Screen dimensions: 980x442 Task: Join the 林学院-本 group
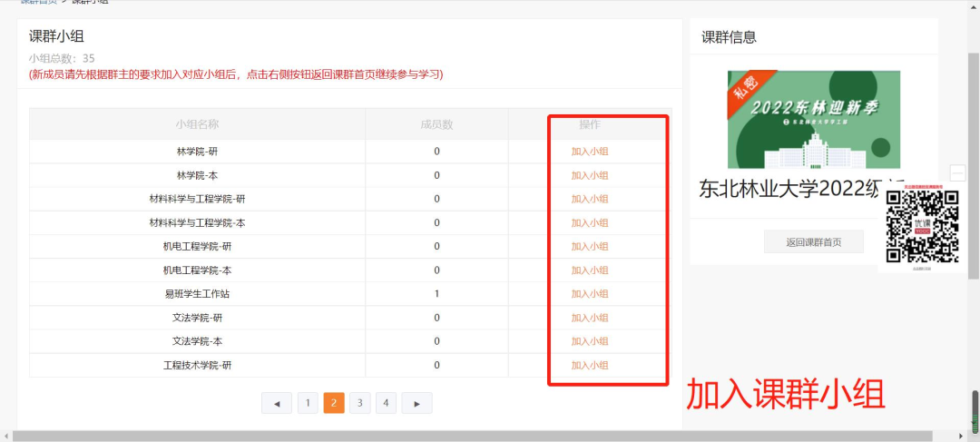click(x=590, y=175)
